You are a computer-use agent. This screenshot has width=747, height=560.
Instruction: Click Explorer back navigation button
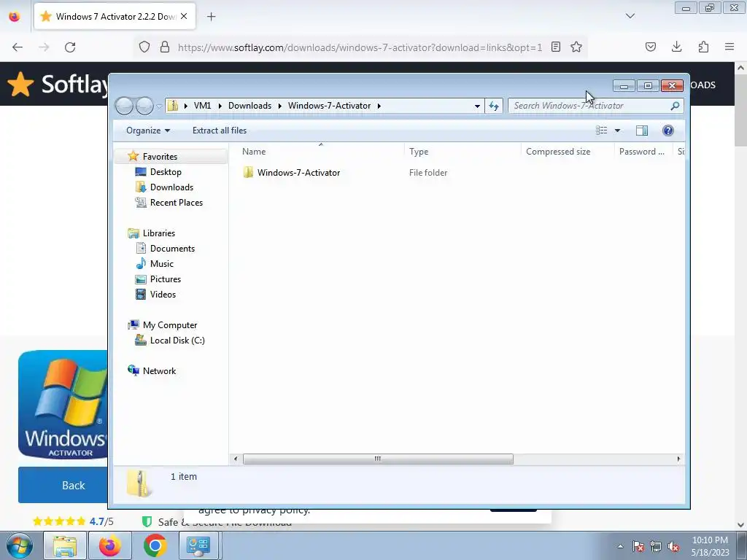124,106
